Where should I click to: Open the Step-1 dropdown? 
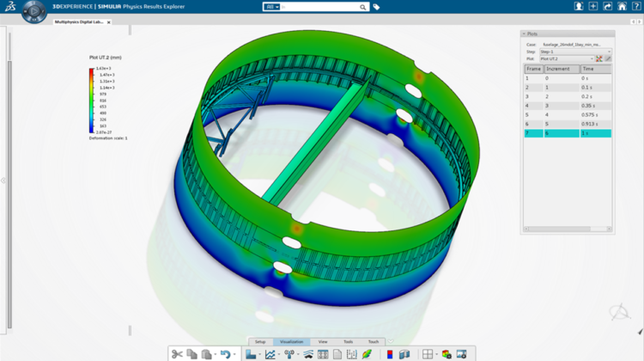[574, 52]
